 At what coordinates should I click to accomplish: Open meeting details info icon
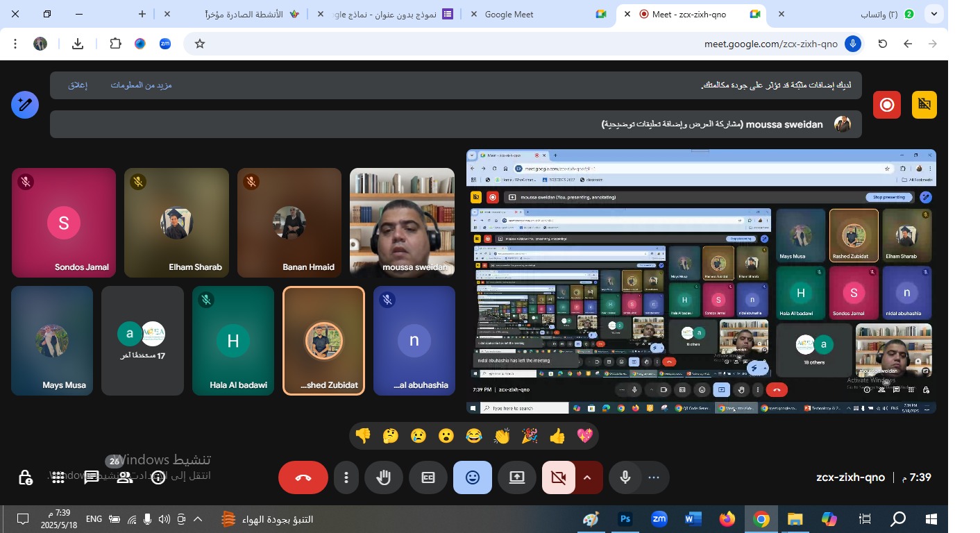pos(158,477)
